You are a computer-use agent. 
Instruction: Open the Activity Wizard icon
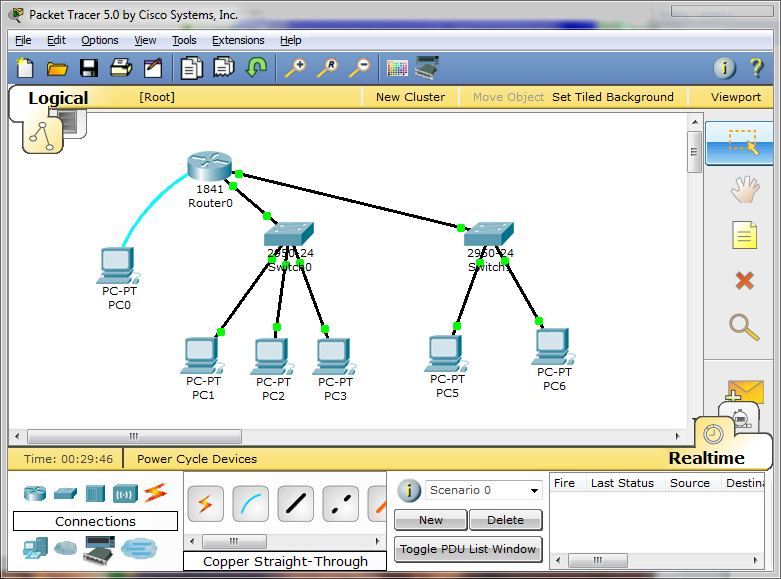tap(153, 68)
